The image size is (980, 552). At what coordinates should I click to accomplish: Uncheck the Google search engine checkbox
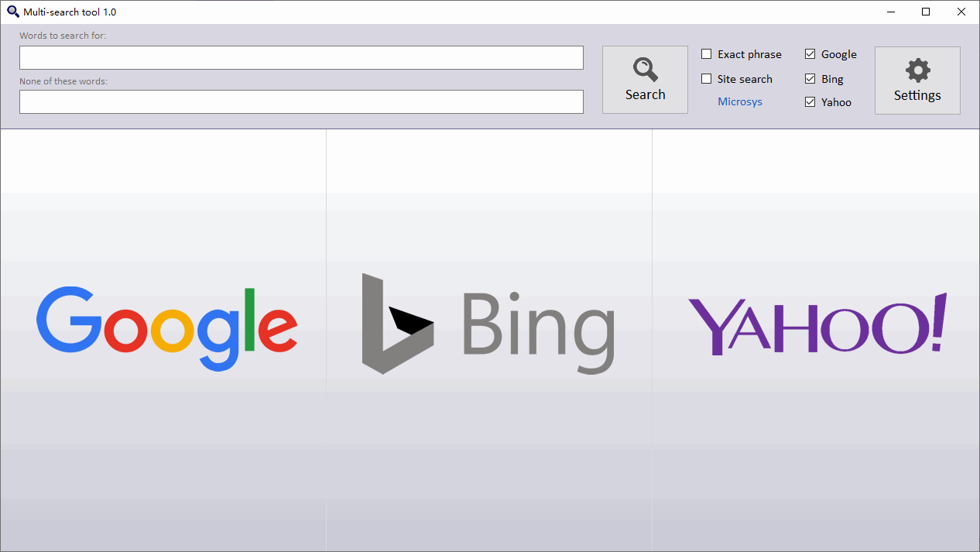pos(810,54)
